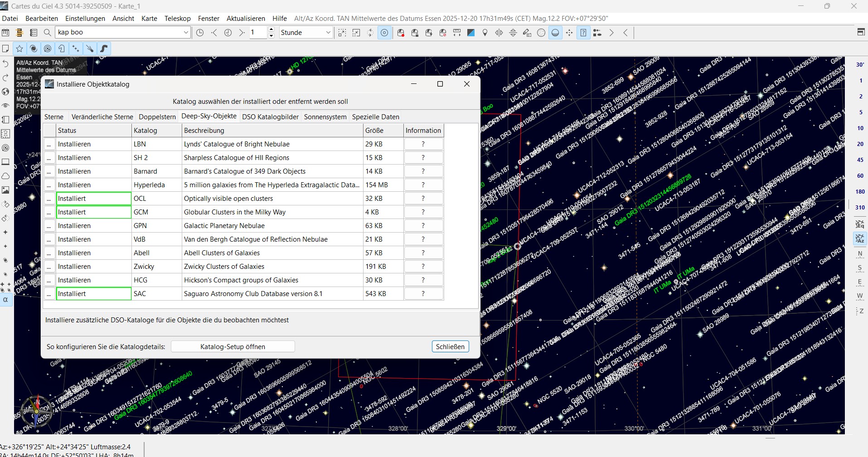
Task: Open the Datei menu
Action: pos(10,18)
